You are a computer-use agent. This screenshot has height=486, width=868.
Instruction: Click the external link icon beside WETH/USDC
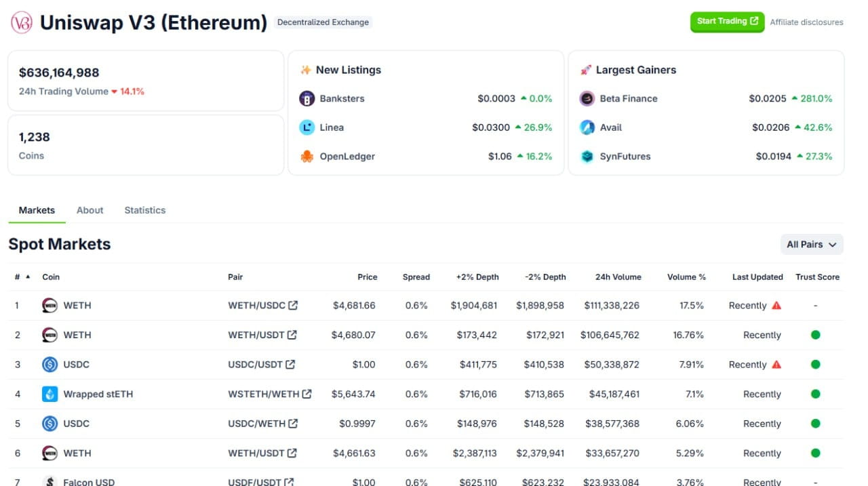[x=293, y=305]
